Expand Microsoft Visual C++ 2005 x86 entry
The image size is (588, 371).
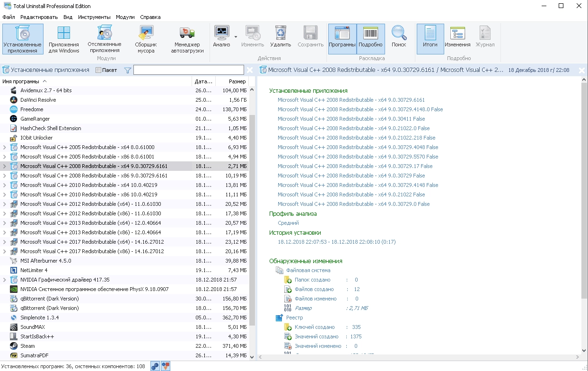[x=5, y=157]
